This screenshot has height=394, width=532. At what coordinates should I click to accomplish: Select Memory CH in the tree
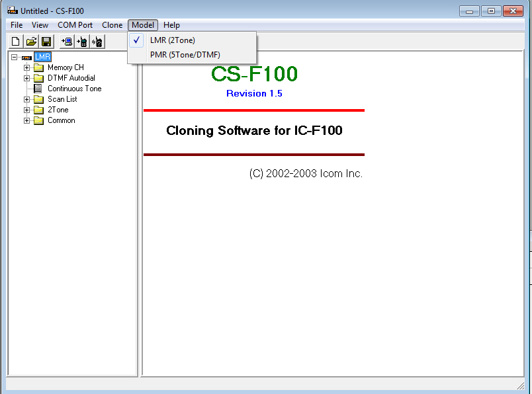click(x=66, y=67)
